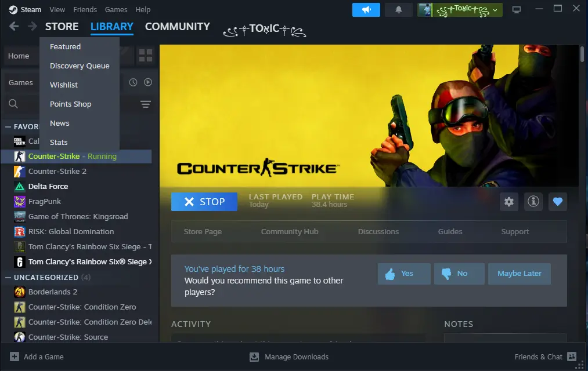The height and width of the screenshot is (371, 588).
Task: Go to the COMMUNITY tab
Action: click(x=178, y=27)
